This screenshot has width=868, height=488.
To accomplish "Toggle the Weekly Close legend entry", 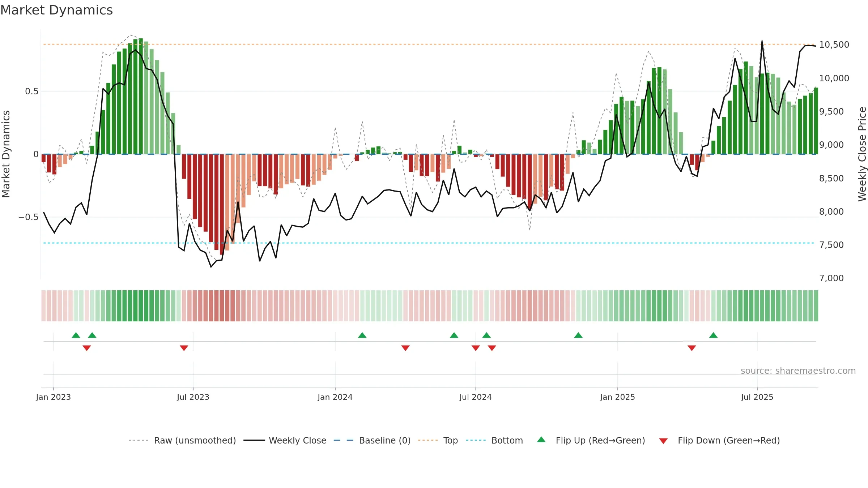I will coord(285,440).
